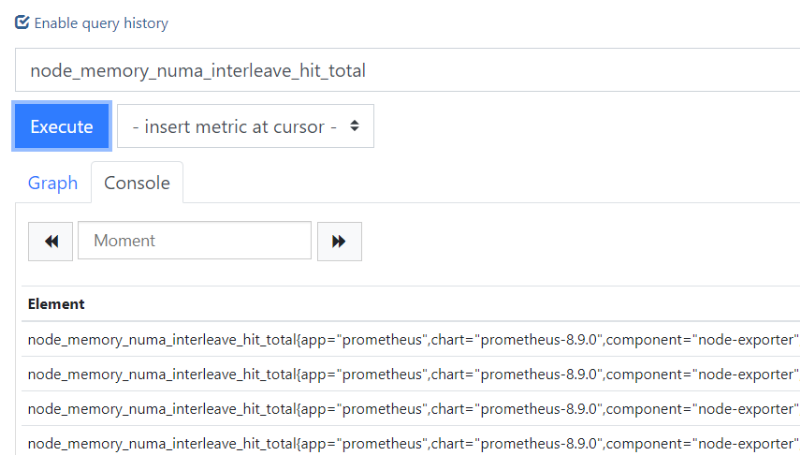Select the Console tab
800x455 pixels.
(x=137, y=183)
